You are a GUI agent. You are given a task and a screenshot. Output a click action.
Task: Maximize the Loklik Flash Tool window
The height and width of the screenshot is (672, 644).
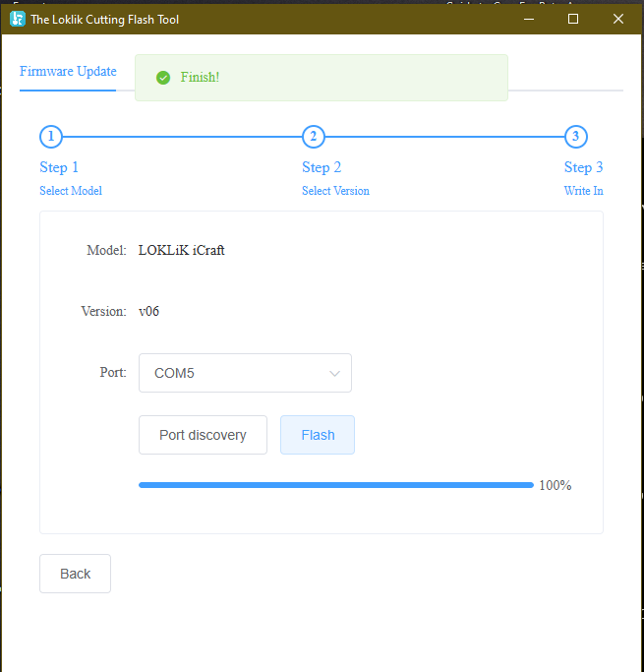point(573,19)
